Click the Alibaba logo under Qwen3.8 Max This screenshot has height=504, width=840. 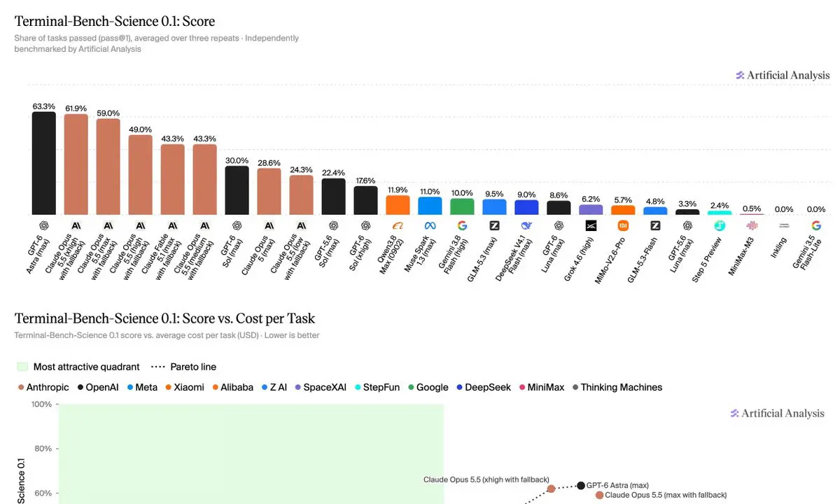[398, 225]
